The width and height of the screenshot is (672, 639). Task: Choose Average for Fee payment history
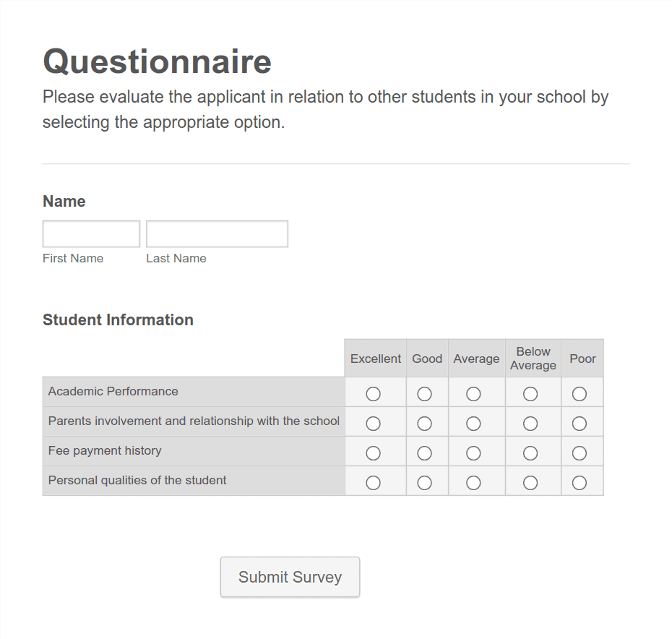473,453
